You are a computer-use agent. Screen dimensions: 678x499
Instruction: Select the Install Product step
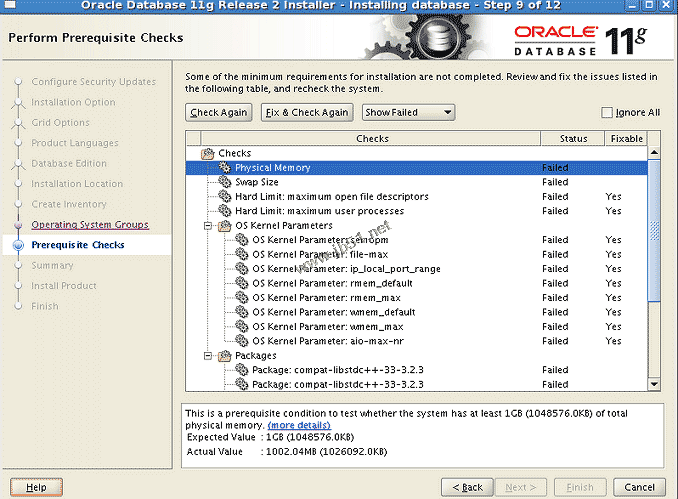(x=64, y=285)
